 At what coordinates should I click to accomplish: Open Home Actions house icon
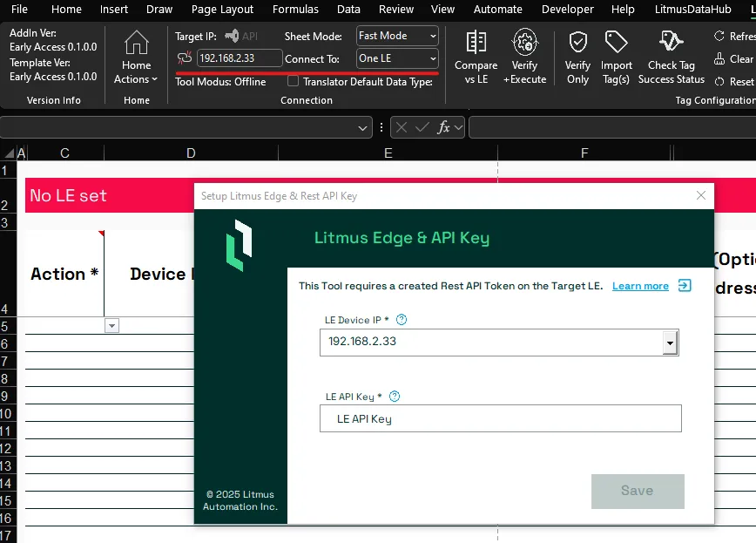[x=137, y=42]
